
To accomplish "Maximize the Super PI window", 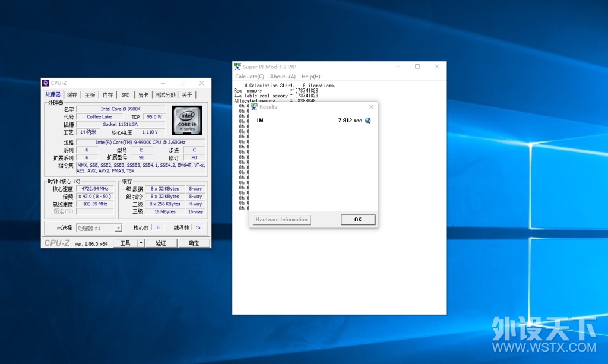I will pyautogui.click(x=417, y=67).
